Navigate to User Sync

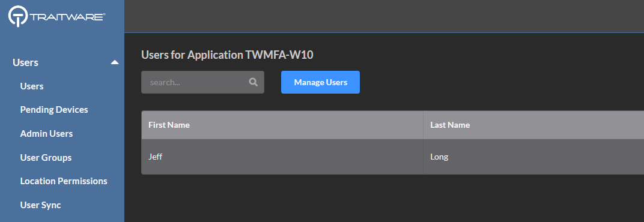pyautogui.click(x=40, y=205)
